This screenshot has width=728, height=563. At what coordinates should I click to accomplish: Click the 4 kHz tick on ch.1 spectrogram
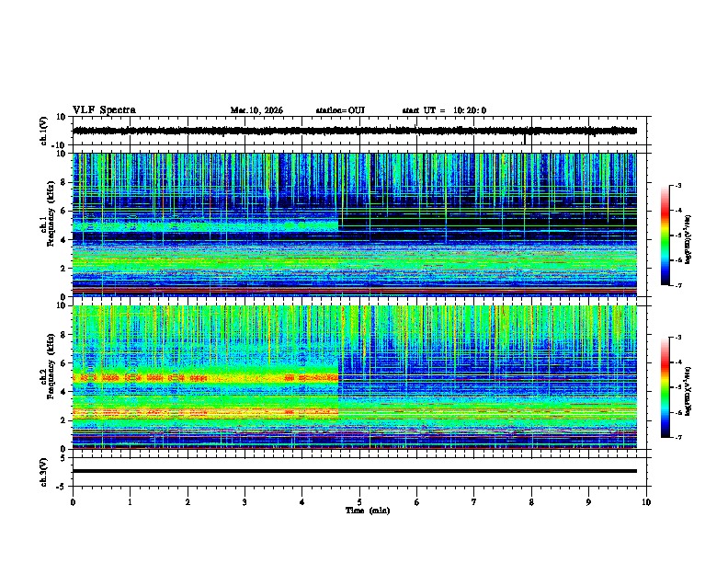[63, 240]
